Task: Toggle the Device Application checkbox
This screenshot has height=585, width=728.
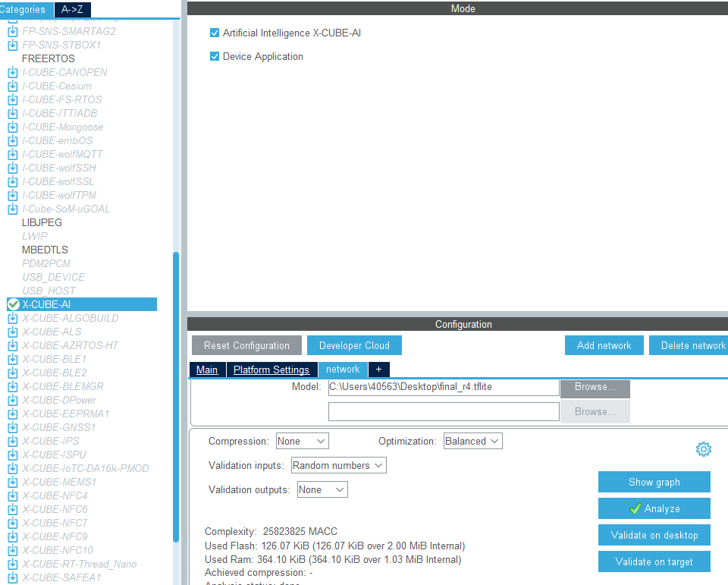Action: click(x=215, y=57)
